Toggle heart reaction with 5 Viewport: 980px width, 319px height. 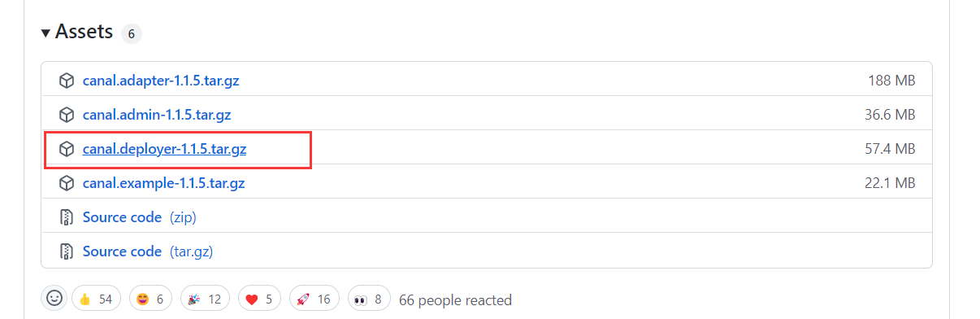[x=259, y=299]
